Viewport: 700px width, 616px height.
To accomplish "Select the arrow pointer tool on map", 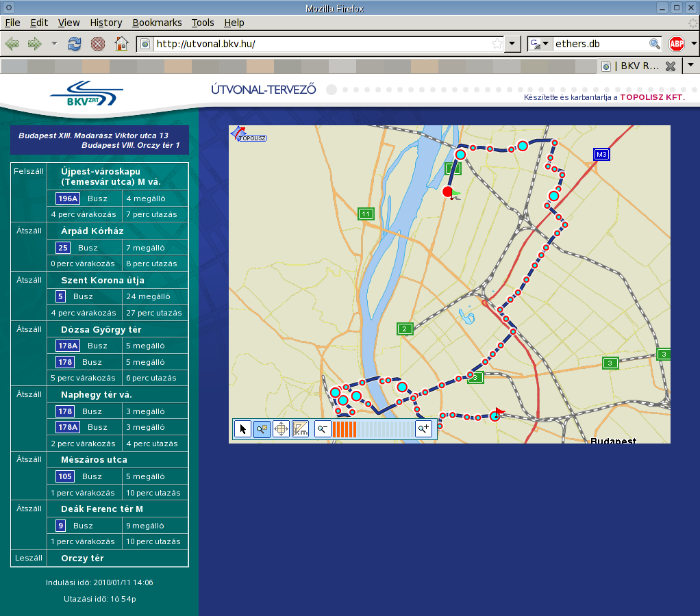I will 242,429.
